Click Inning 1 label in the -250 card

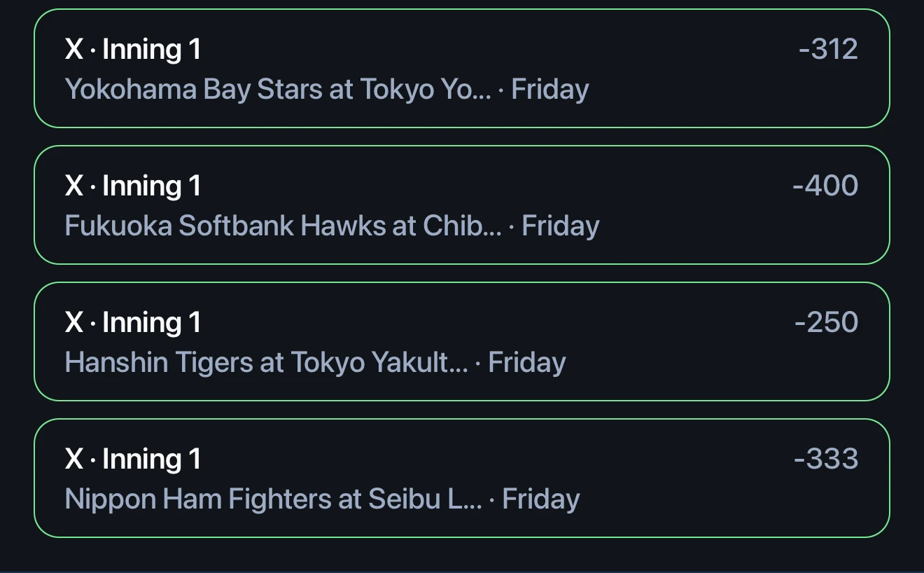[152, 322]
